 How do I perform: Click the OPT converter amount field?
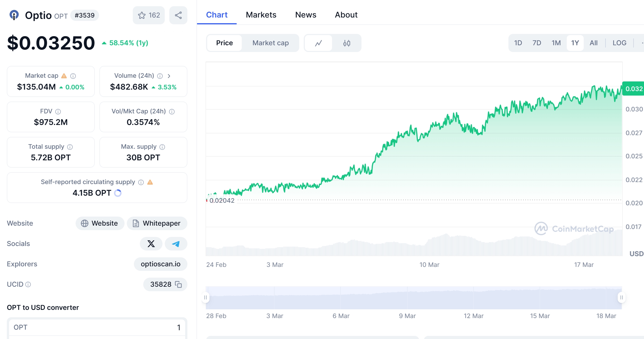click(97, 327)
